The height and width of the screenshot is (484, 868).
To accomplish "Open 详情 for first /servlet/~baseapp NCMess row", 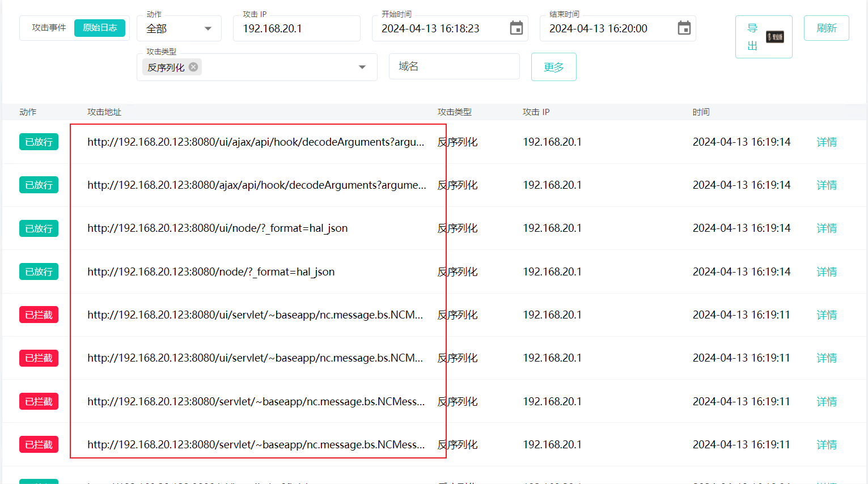I will click(827, 402).
